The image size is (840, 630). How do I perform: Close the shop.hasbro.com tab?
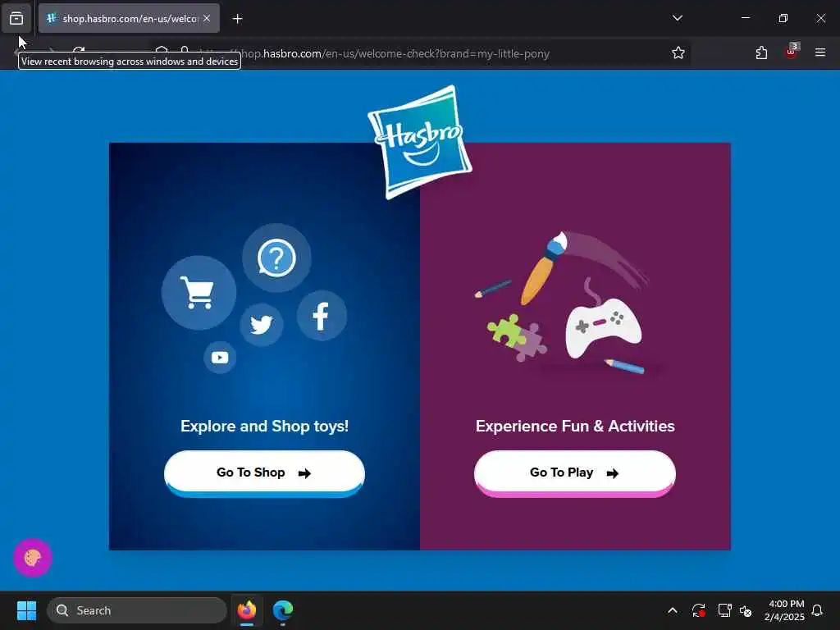pyautogui.click(x=207, y=18)
